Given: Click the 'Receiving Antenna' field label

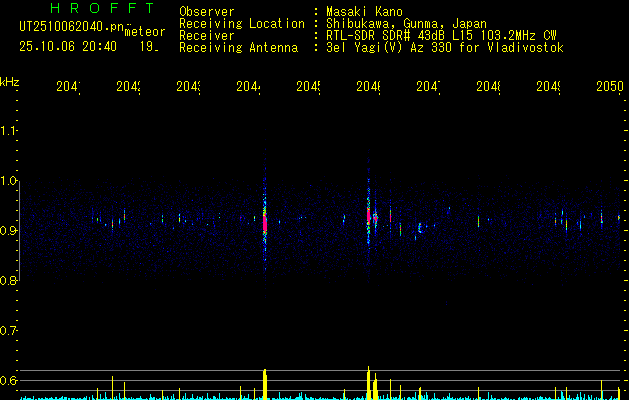Looking at the screenshot, I should pyautogui.click(x=238, y=48).
